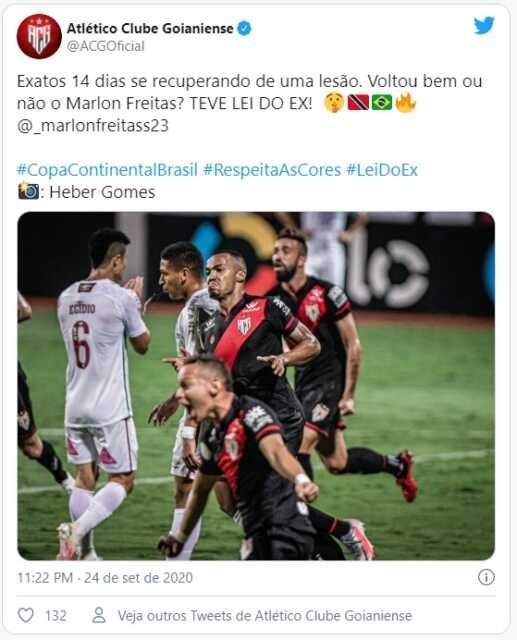Image resolution: width=517 pixels, height=640 pixels.
Task: Open the match photo in the tweet
Action: [x=256, y=386]
